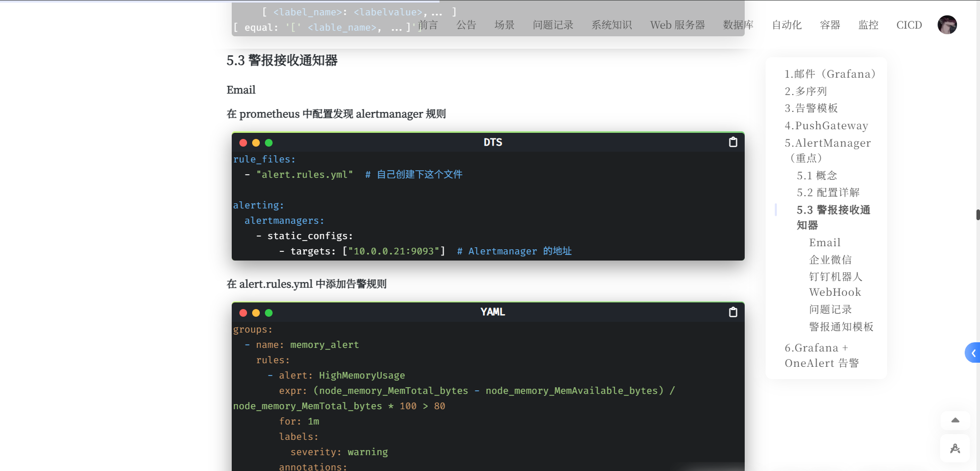Open the CICD navigation menu
The image size is (980, 471).
pyautogui.click(x=909, y=25)
